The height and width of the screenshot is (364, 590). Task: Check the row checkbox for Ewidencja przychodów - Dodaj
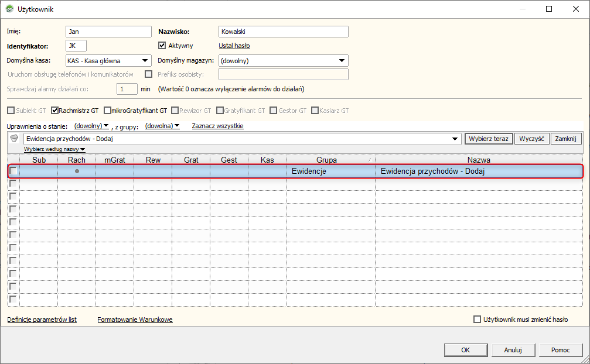pyautogui.click(x=13, y=171)
